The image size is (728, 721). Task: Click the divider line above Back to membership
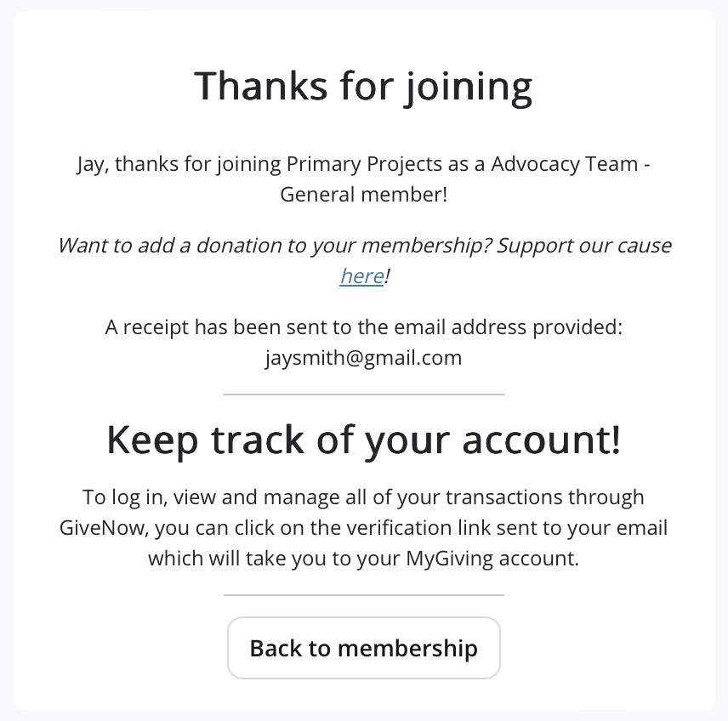point(363,595)
